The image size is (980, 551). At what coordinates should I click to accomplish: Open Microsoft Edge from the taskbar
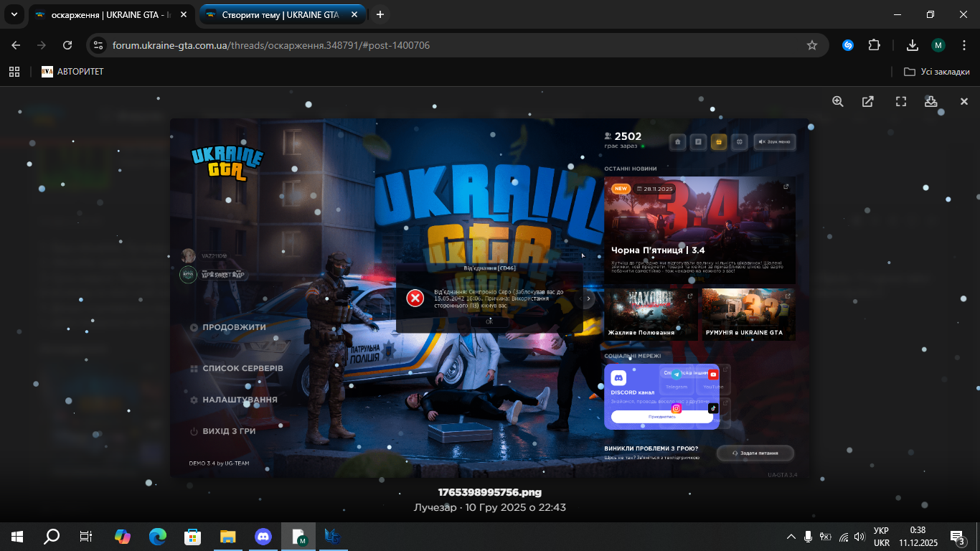click(x=158, y=537)
